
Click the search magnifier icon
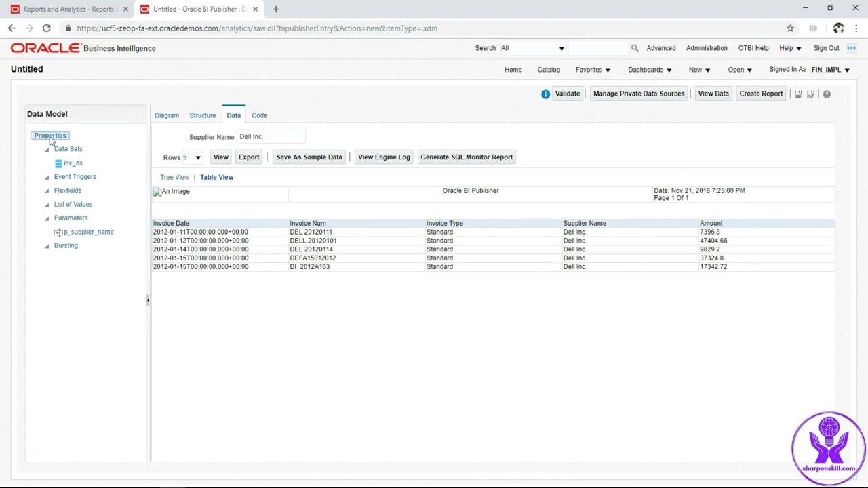(x=635, y=48)
